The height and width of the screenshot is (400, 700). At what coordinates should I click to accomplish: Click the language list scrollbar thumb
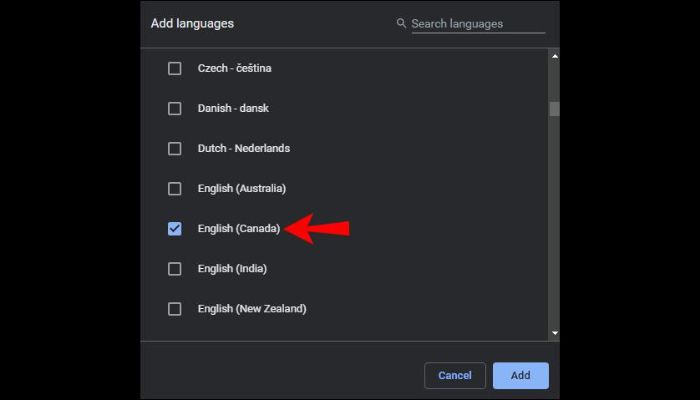pos(554,109)
